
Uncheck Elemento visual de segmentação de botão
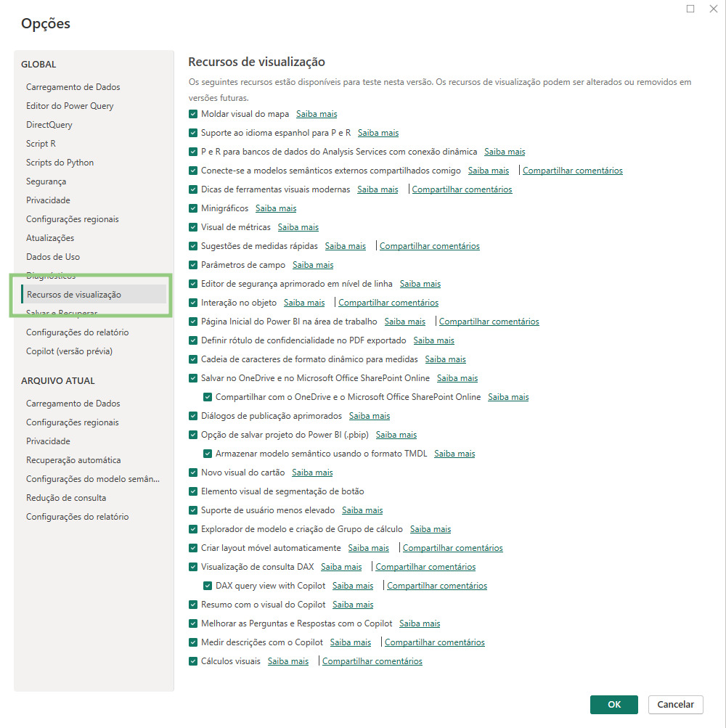point(193,491)
